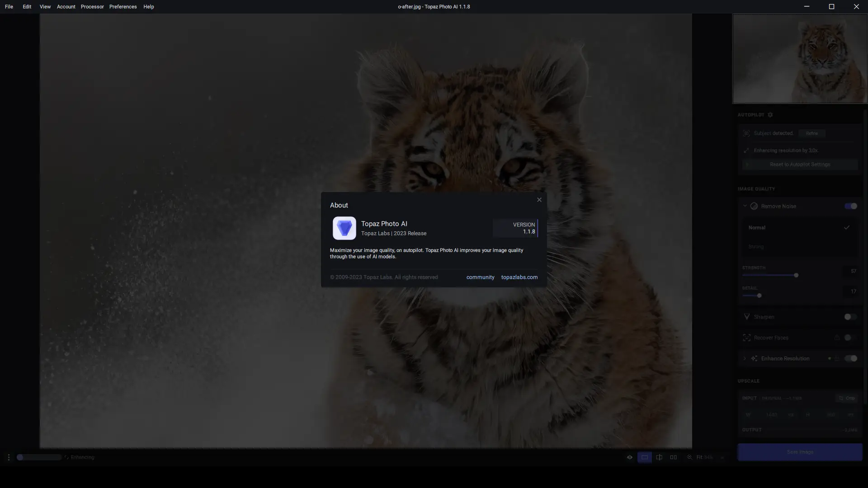Toggle Remove Noise switch
The width and height of the screenshot is (868, 488).
point(850,206)
